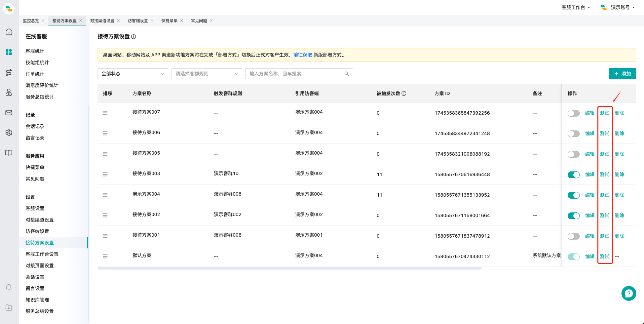Open 满意度评价统计 in the sidebar
The image size is (644, 324).
pyautogui.click(x=42, y=85)
